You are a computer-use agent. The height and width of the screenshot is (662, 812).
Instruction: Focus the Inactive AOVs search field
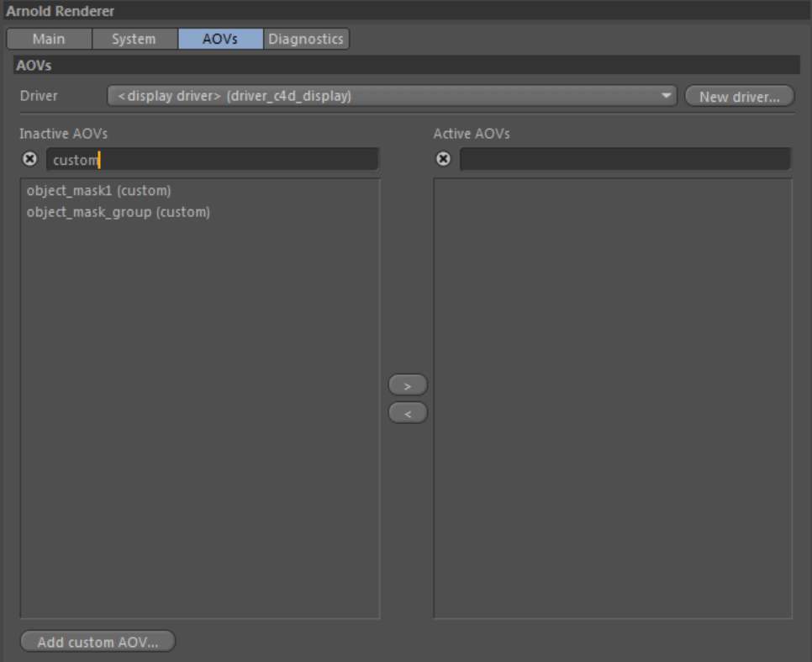[213, 159]
